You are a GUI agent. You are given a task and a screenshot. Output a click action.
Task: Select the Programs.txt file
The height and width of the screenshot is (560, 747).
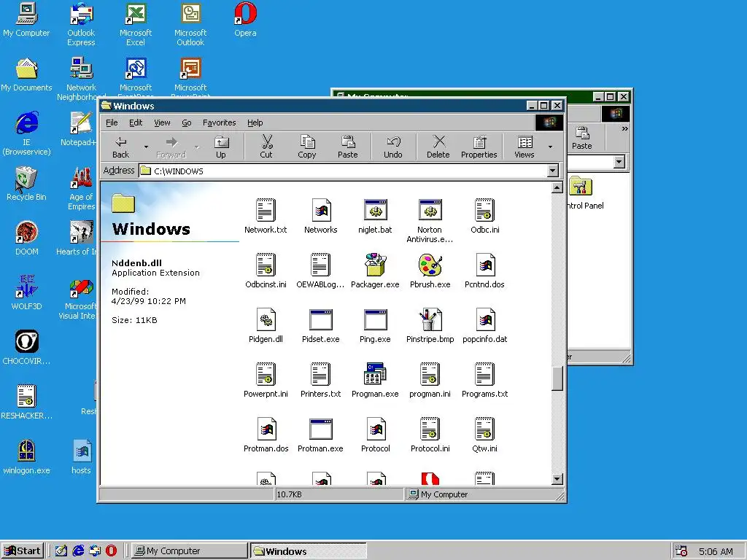pyautogui.click(x=485, y=380)
